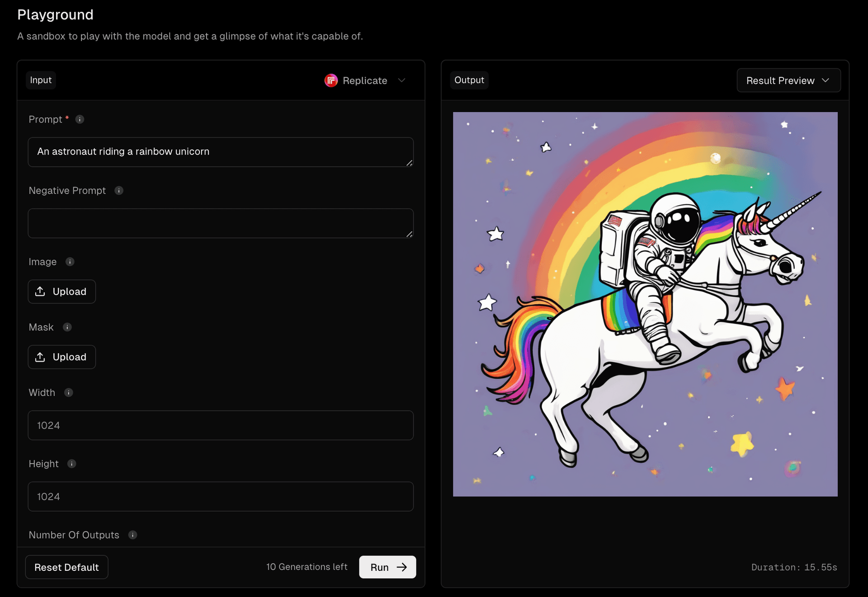Select the Input tab label
The width and height of the screenshot is (868, 597).
(x=41, y=80)
